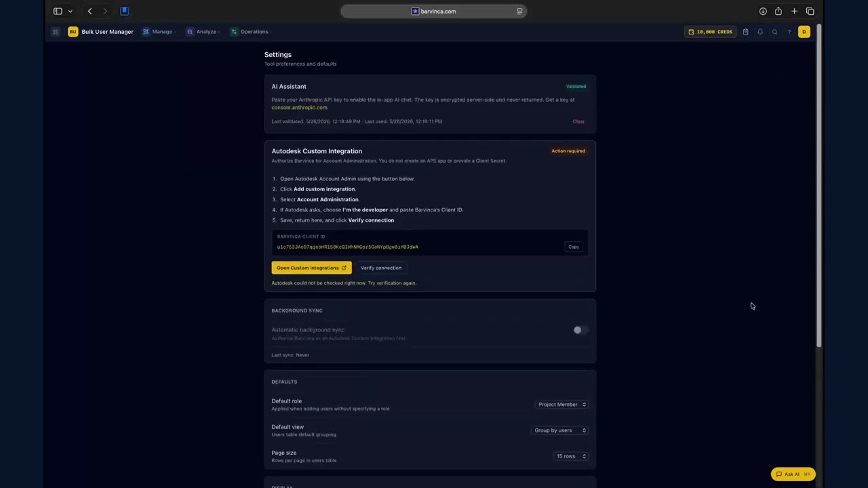Click the yellow BU app badge
This screenshot has width=868, height=488.
pyautogui.click(x=73, y=32)
